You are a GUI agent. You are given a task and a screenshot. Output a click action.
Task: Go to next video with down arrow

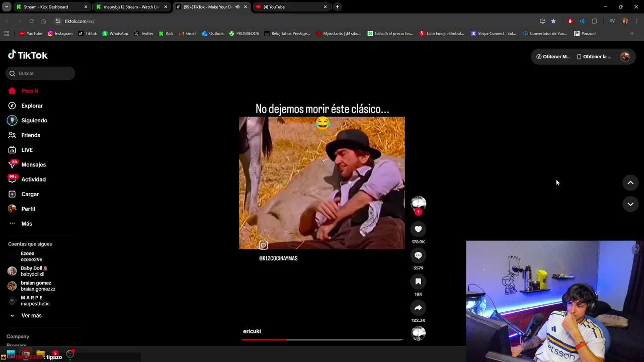pos(630,204)
